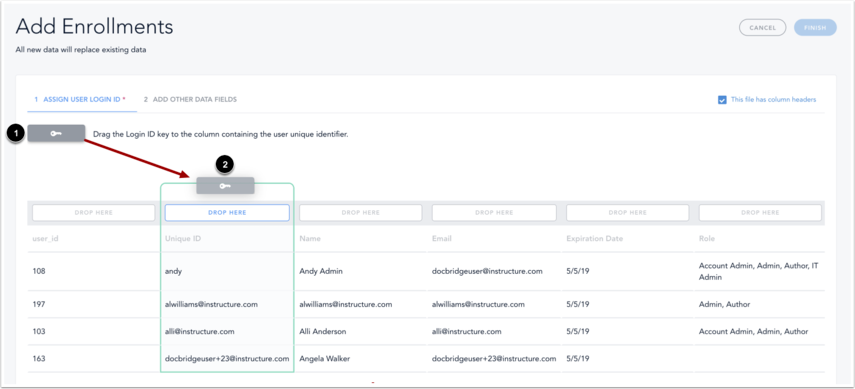This screenshot has height=389, width=855.
Task: Toggle 'This file has column headers' checkbox
Action: [722, 100]
